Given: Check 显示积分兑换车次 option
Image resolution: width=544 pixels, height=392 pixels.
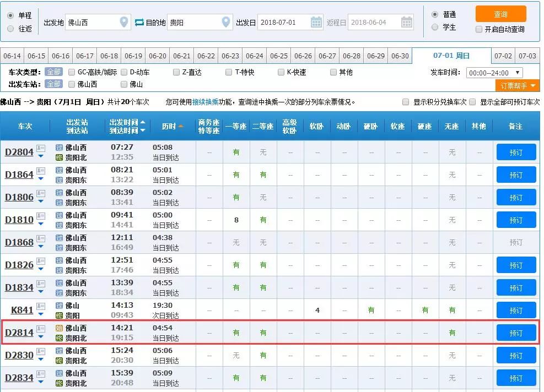Looking at the screenshot, I should (x=406, y=101).
